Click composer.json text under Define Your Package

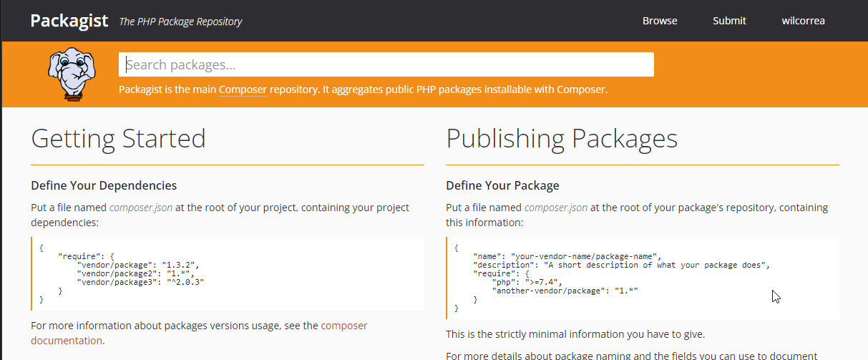556,208
